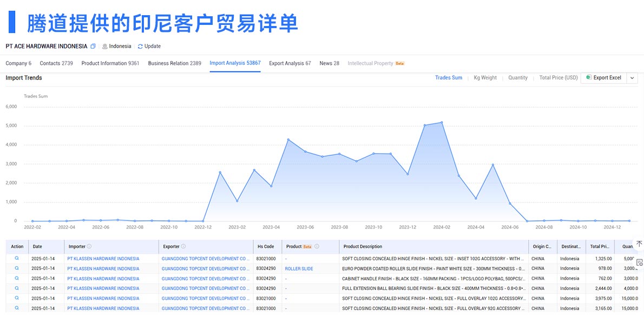
Task: Open the Export Analysis 67 tab
Action: pos(290,63)
